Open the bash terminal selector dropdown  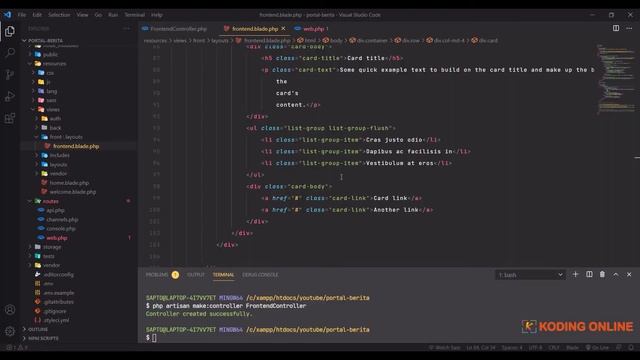530,275
